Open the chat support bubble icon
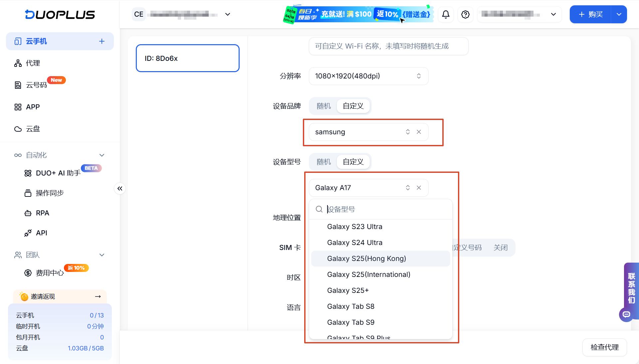639x364 pixels. (x=626, y=314)
